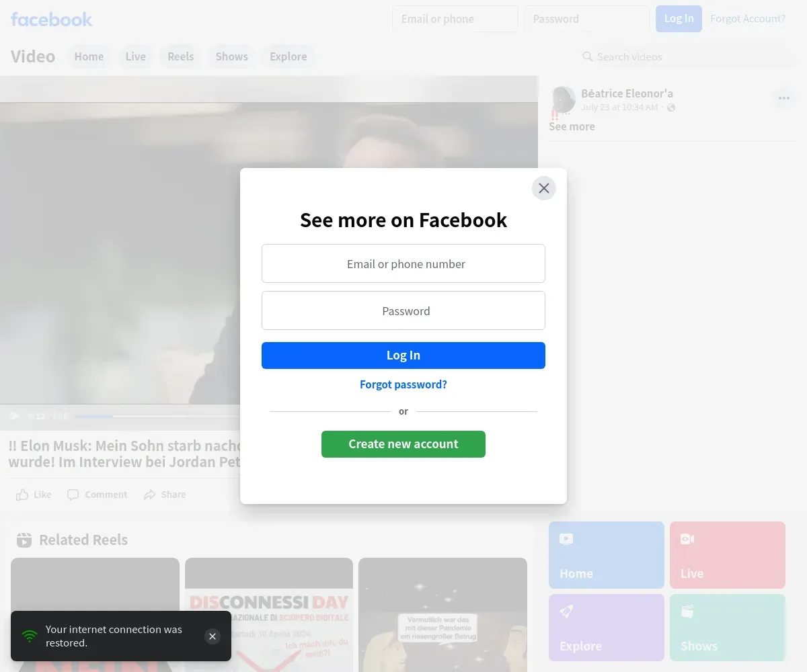Screen dimensions: 807x672
Task: Click the Forgot password? link
Action: pyautogui.click(x=403, y=384)
